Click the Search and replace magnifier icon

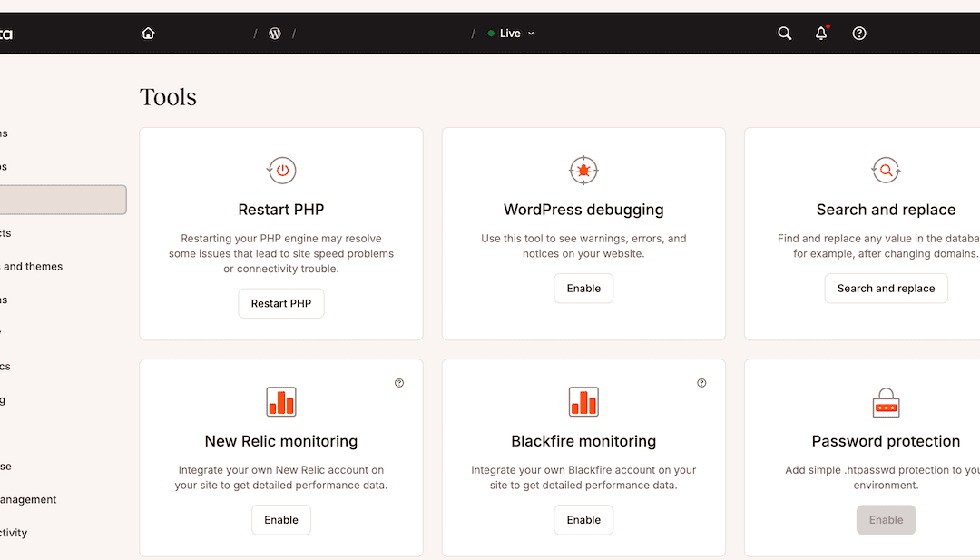pyautogui.click(x=886, y=170)
